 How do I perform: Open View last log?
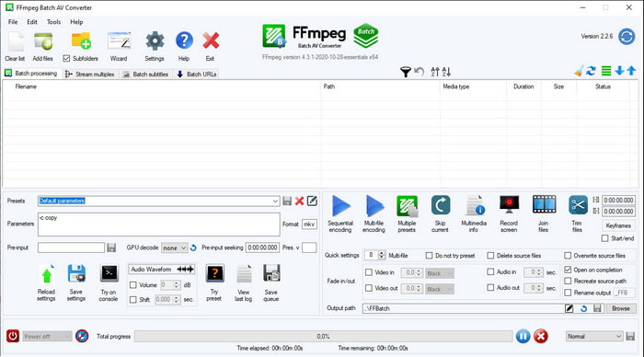[244, 274]
